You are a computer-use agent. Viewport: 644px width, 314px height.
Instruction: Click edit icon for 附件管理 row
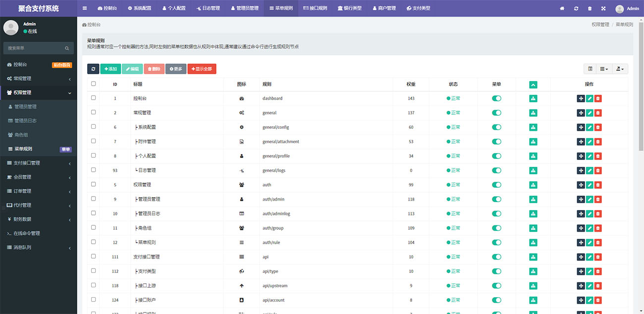tap(590, 142)
